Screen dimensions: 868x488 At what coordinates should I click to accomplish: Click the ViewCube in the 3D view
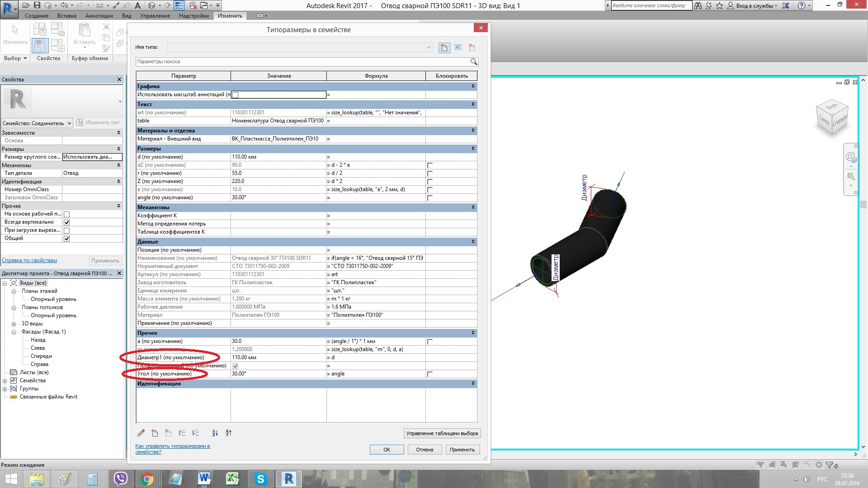pos(832,117)
